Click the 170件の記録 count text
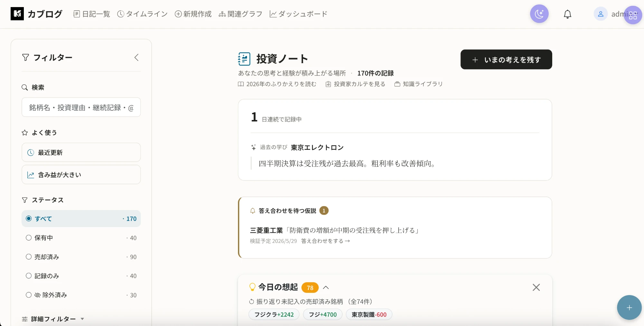This screenshot has height=326, width=644. pyautogui.click(x=375, y=73)
